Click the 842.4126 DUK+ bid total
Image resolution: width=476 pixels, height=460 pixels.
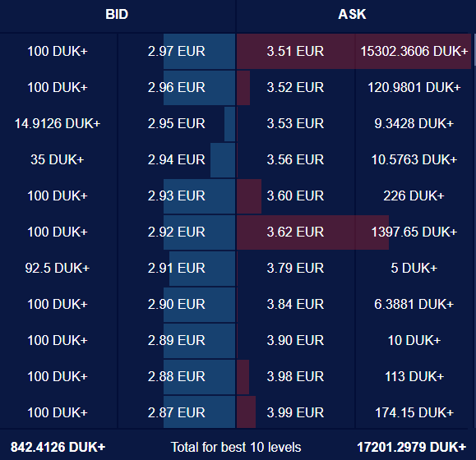[58, 447]
